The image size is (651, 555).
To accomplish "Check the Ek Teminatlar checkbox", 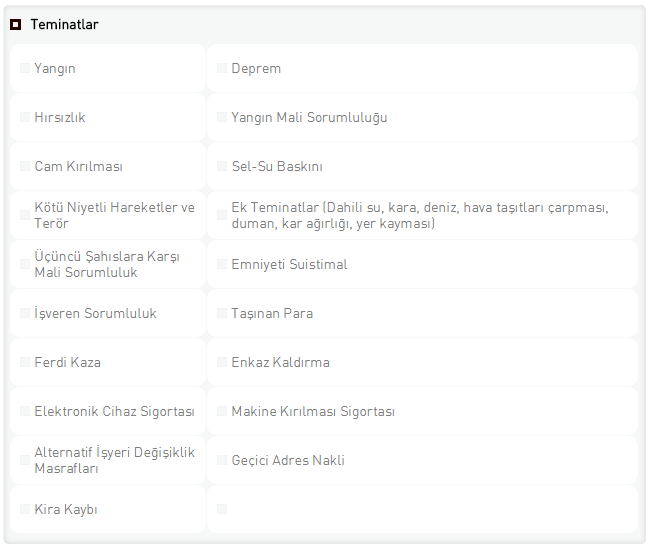I will click(x=222, y=215).
